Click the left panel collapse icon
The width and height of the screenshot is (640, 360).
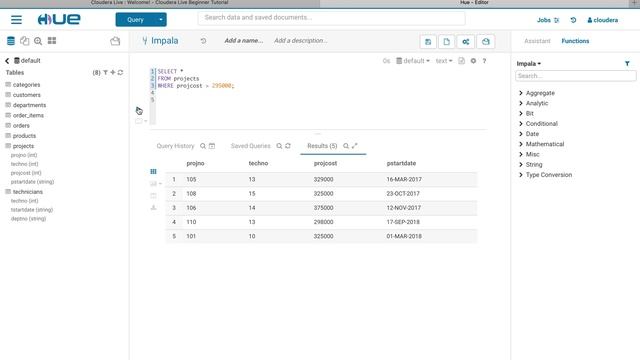(x=115, y=41)
